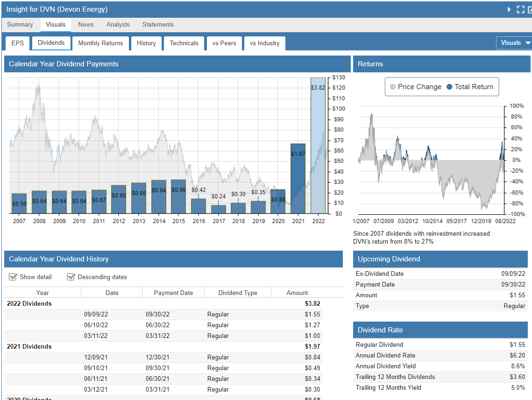This screenshot has width=532, height=400.
Task: Click the Trailing 12 Months Dividends value $3.60
Action: (x=518, y=377)
